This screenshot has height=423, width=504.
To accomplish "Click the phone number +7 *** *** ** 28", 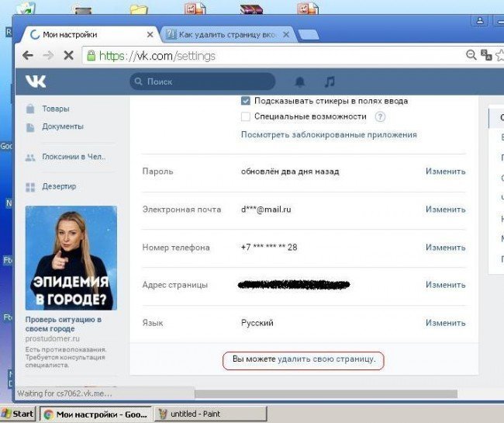I will point(269,248).
